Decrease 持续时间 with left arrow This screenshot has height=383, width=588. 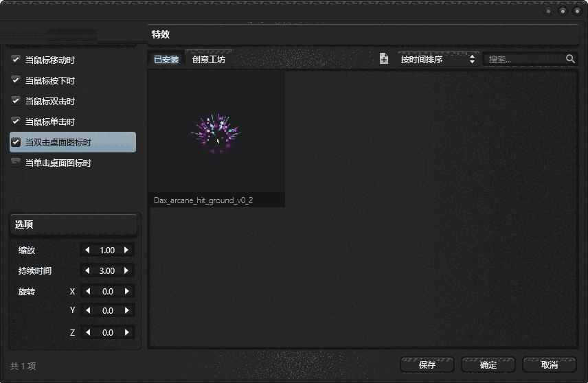(x=87, y=270)
